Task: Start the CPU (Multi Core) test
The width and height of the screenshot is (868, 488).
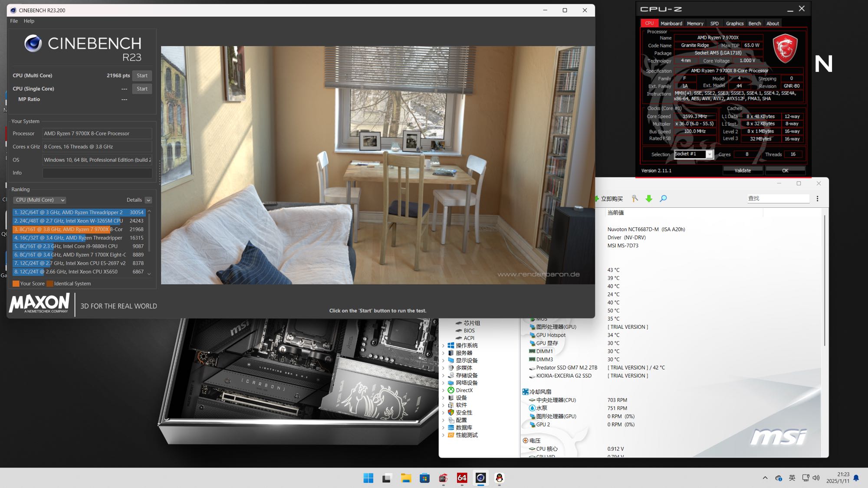Action: pos(142,75)
